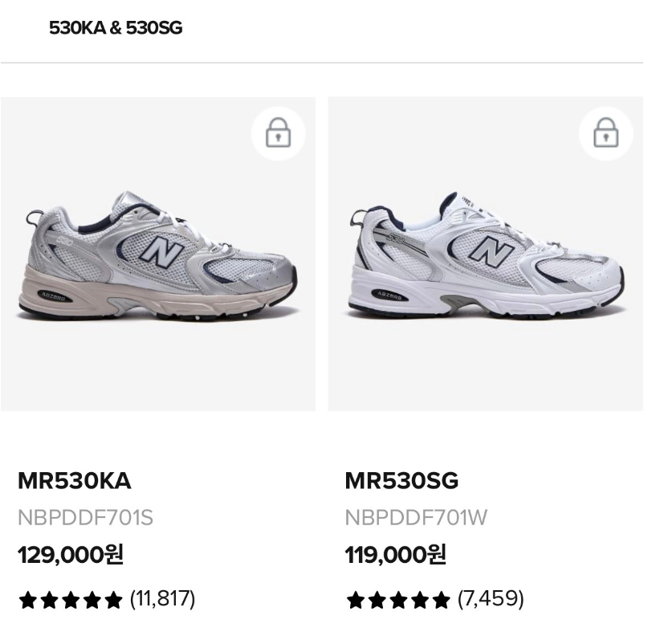
Task: Click the last star of MR530SG rating
Action: pyautogui.click(x=442, y=600)
